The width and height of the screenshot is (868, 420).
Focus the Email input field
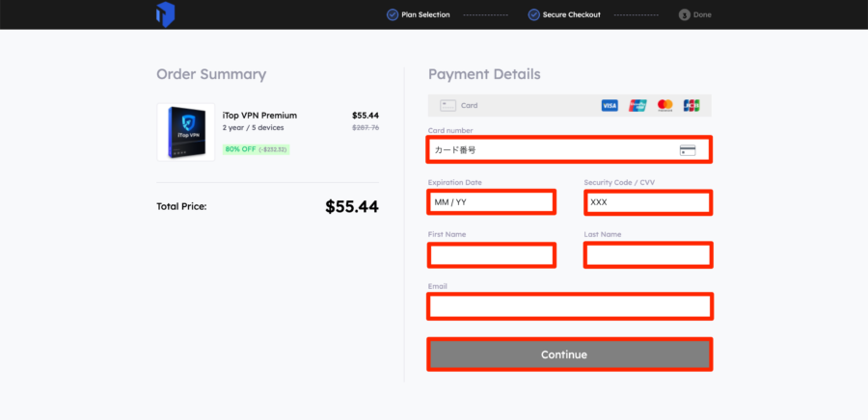(569, 306)
